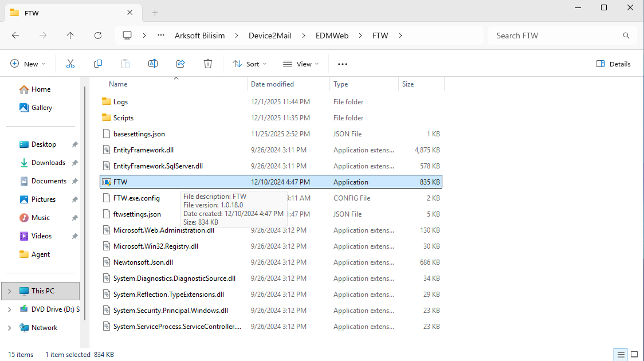Open the New item menu
The height and width of the screenshot is (361, 644).
[28, 64]
